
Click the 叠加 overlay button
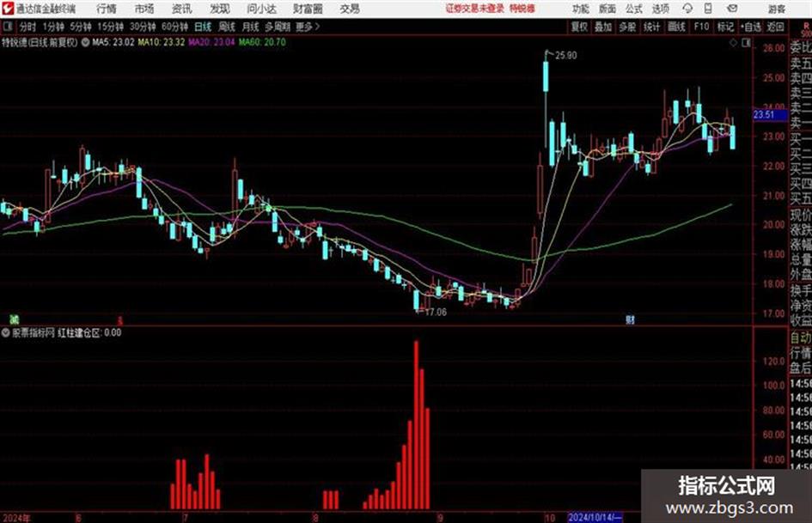click(603, 27)
